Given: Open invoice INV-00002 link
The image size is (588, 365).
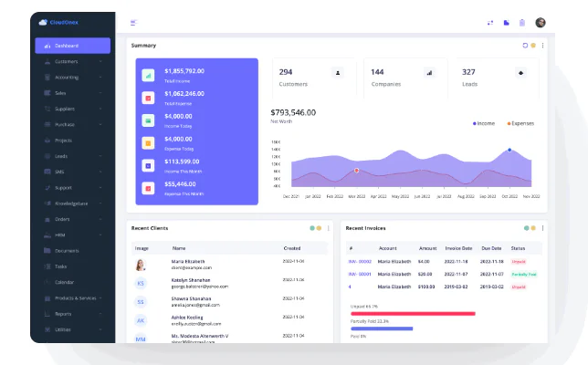Looking at the screenshot, I should pyautogui.click(x=360, y=262).
